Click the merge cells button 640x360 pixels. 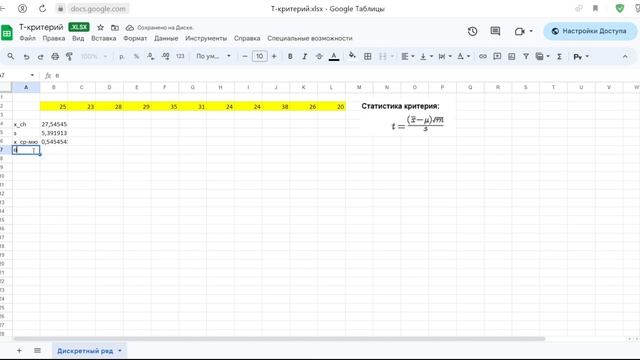pyautogui.click(x=382, y=56)
